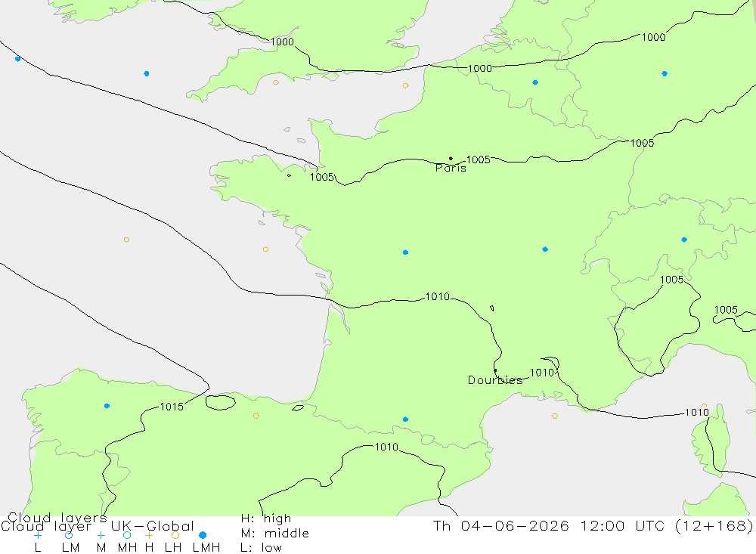Screen dimensions: 756x554
Task: Click the filled blue LMH legend dot
Action: (x=203, y=535)
